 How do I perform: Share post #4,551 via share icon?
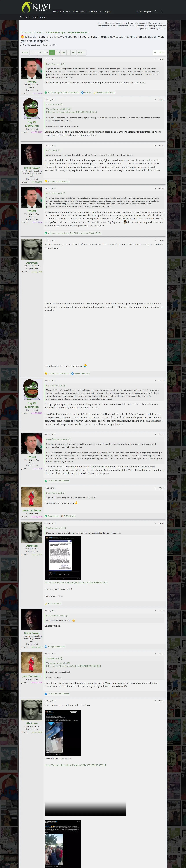(x=156, y=653)
